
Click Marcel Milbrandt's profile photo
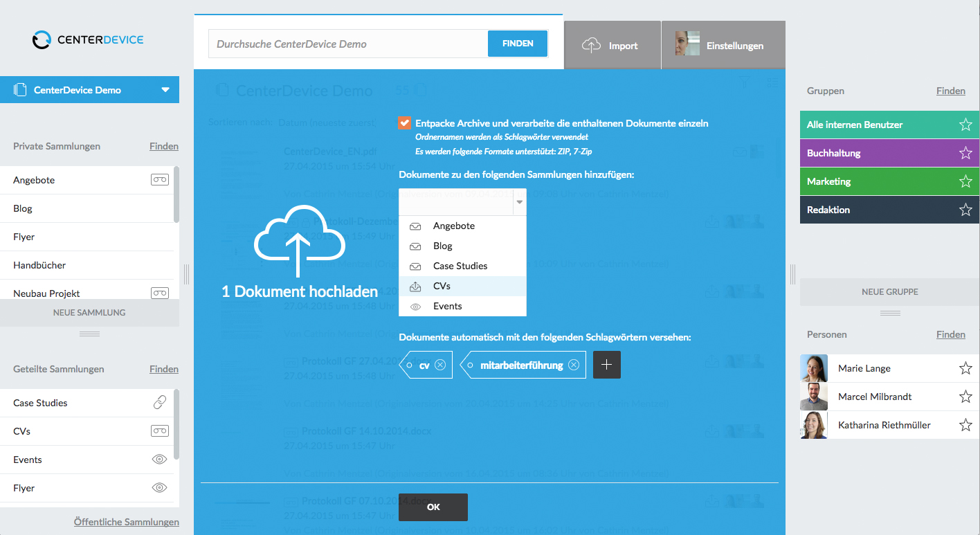(814, 397)
